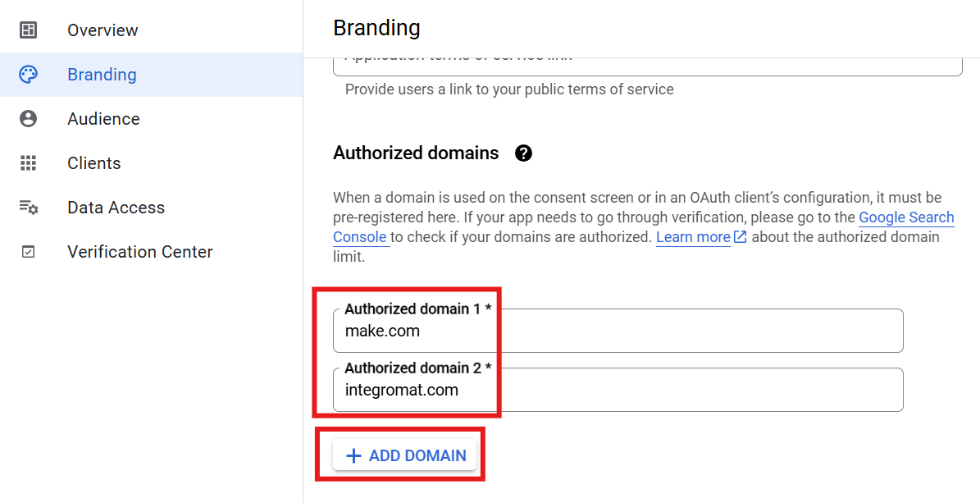The image size is (980, 503).
Task: Go to the Overview menu label
Action: 103,30
